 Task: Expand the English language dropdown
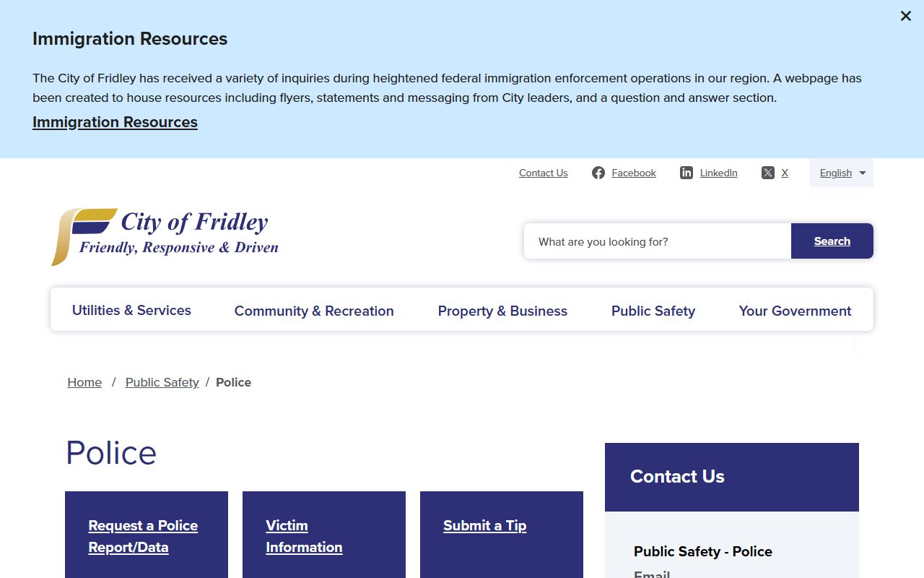coord(841,173)
